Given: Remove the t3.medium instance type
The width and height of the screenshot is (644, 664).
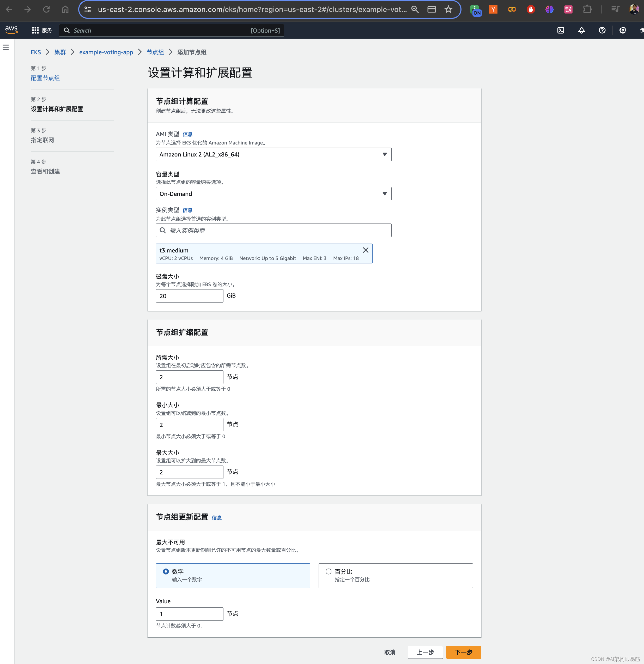Looking at the screenshot, I should (x=366, y=250).
